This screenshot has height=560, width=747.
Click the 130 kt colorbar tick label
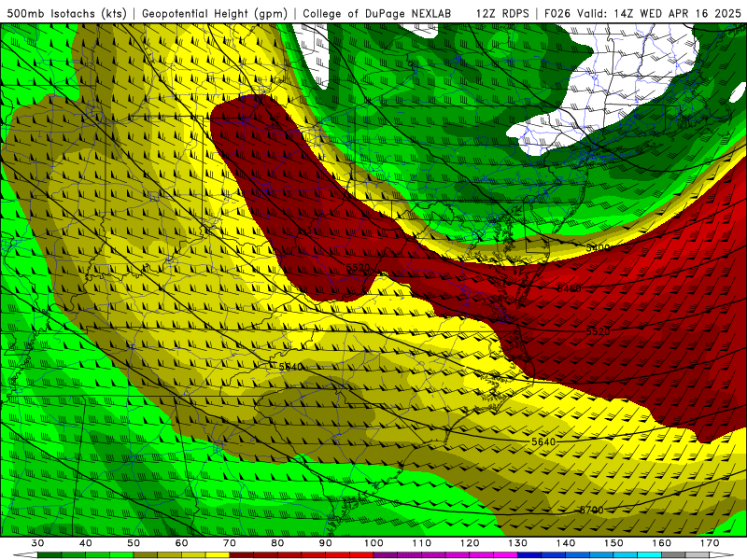click(518, 543)
